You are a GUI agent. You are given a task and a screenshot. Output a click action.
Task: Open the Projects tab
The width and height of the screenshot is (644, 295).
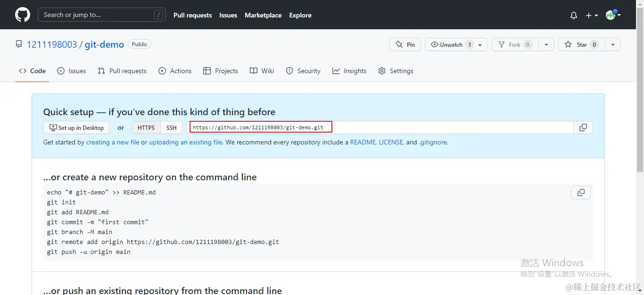pyautogui.click(x=220, y=71)
